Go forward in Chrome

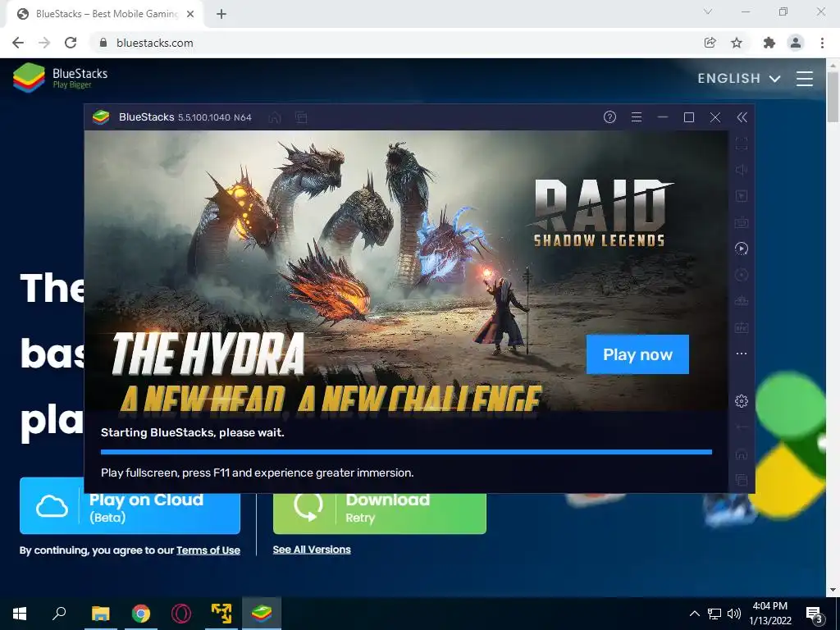(44, 43)
